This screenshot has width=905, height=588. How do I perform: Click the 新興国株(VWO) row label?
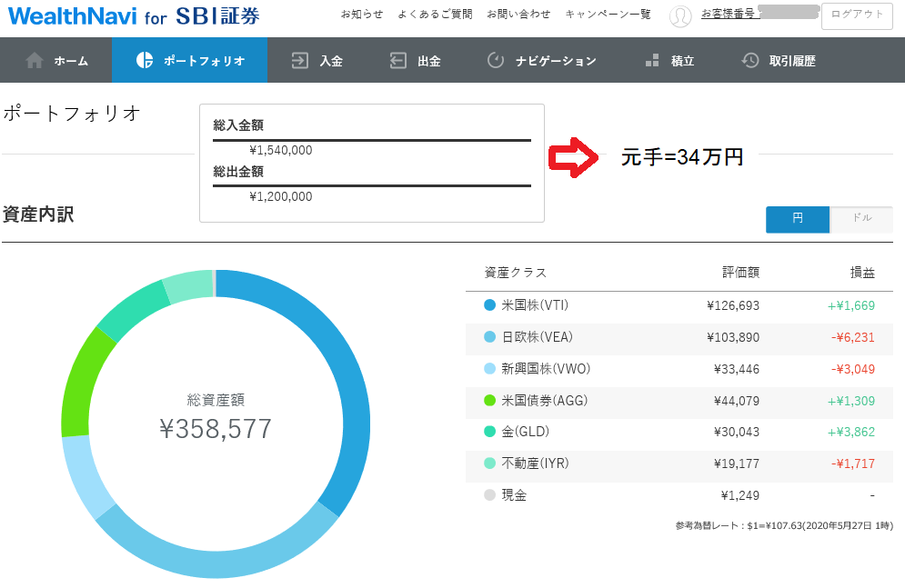[546, 368]
